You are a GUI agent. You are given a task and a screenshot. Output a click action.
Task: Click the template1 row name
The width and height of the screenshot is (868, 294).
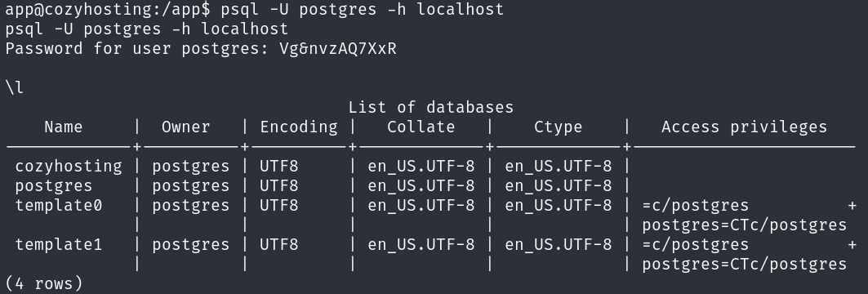[59, 245]
